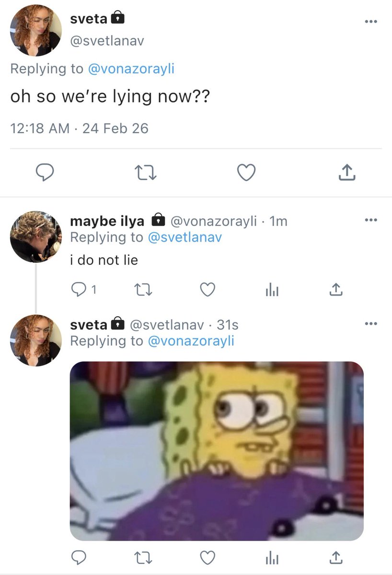
Task: Like the SpongeBob image reply
Action: coord(207,557)
